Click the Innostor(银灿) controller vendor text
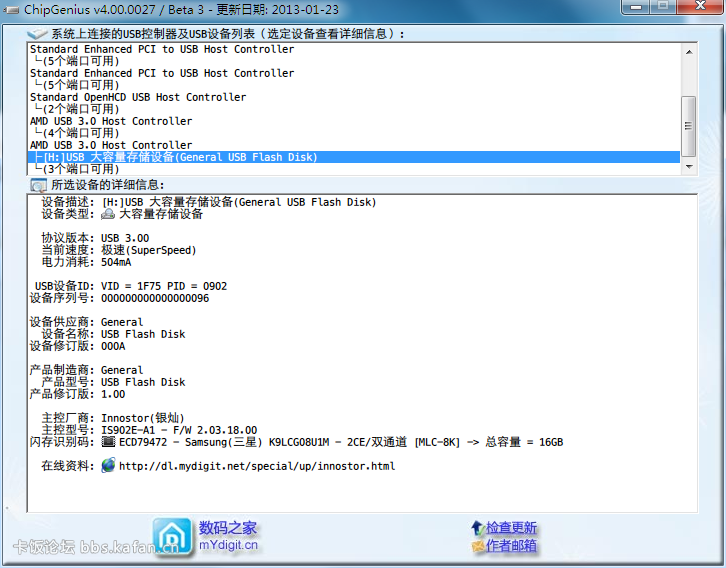 143,418
